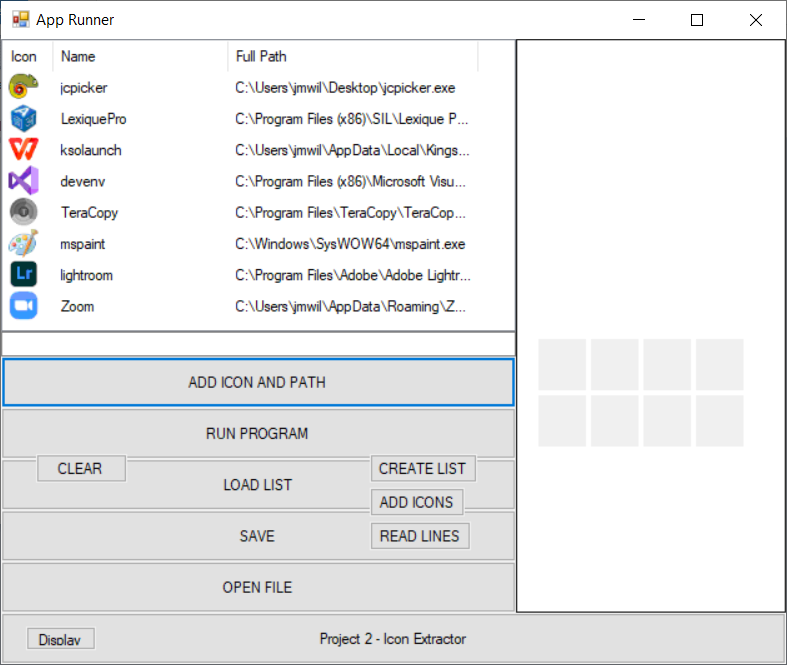Click the Display button

(x=60, y=639)
